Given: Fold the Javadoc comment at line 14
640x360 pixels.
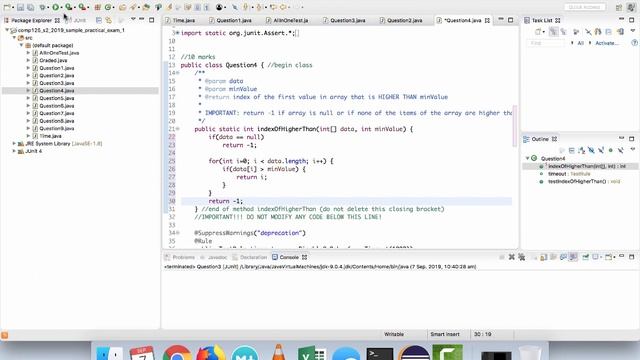Looking at the screenshot, I should coord(177,73).
